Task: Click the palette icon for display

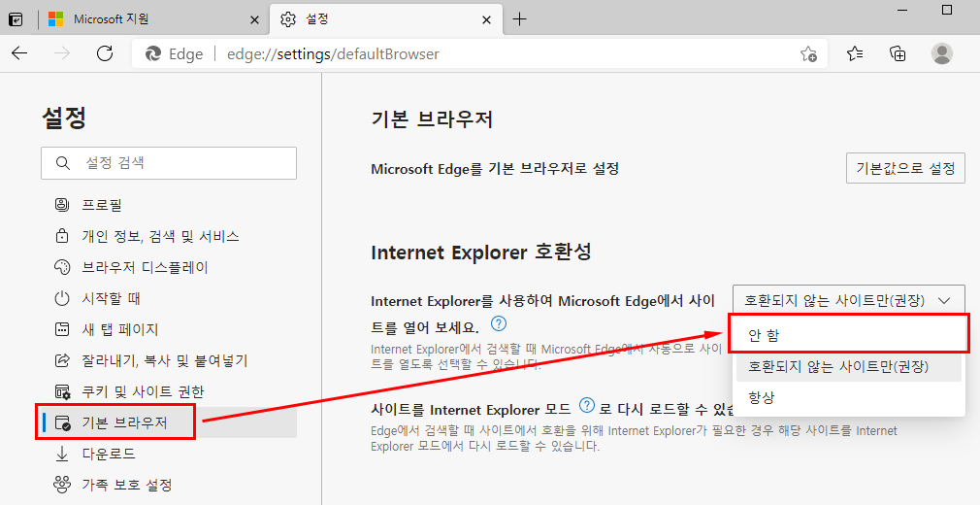Action: [62, 268]
